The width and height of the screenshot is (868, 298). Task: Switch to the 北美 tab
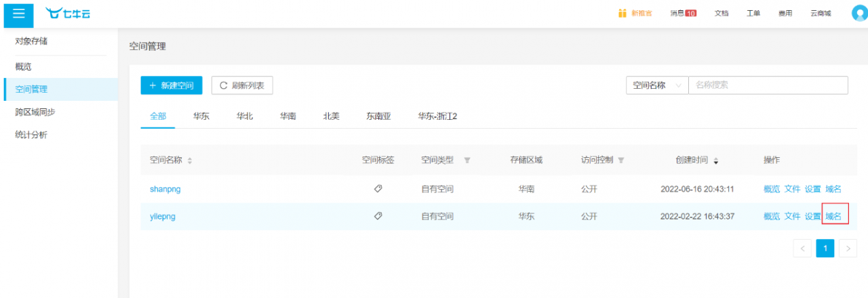(332, 116)
